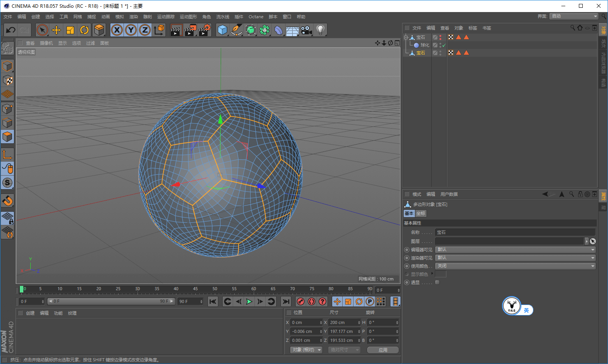
Task: Open 使用颜色 dropdown
Action: point(516,266)
